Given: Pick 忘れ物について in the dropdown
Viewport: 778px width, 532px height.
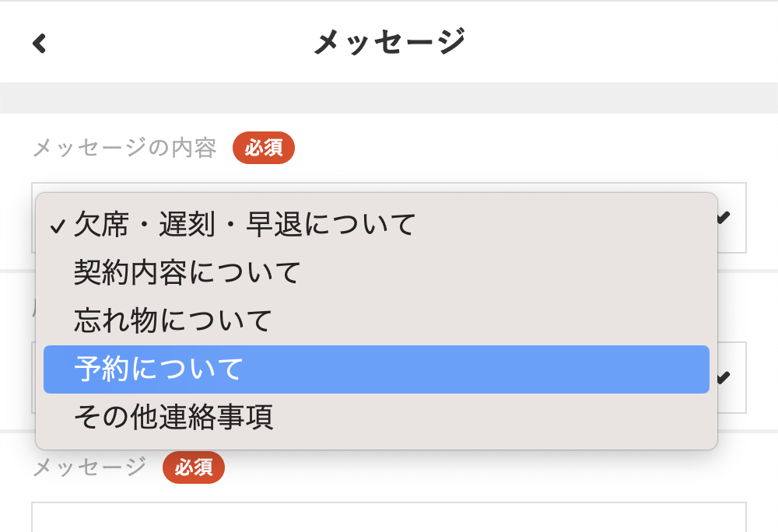Looking at the screenshot, I should click(173, 320).
